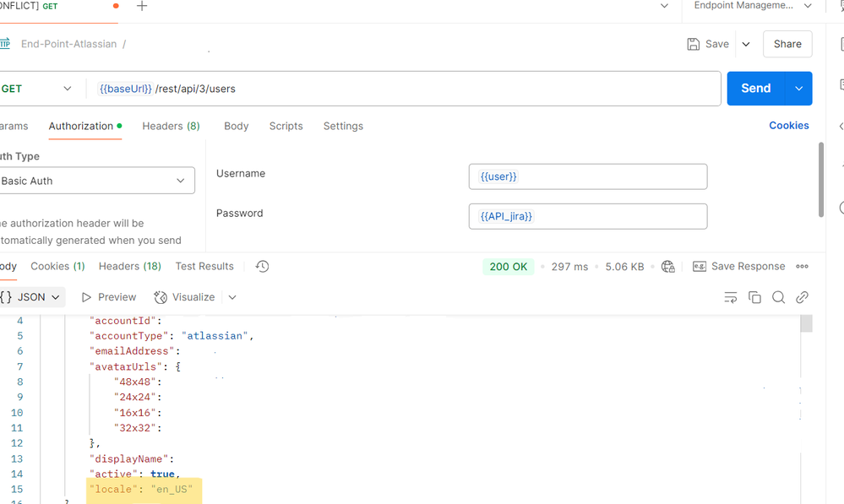Click the "48x48" key in response

(x=134, y=382)
